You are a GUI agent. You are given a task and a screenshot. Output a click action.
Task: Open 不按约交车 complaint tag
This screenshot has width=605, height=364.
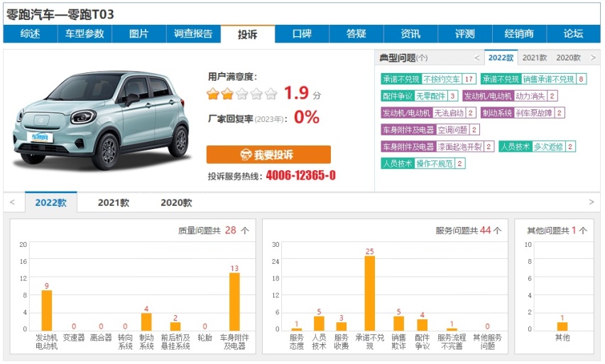tap(428, 79)
